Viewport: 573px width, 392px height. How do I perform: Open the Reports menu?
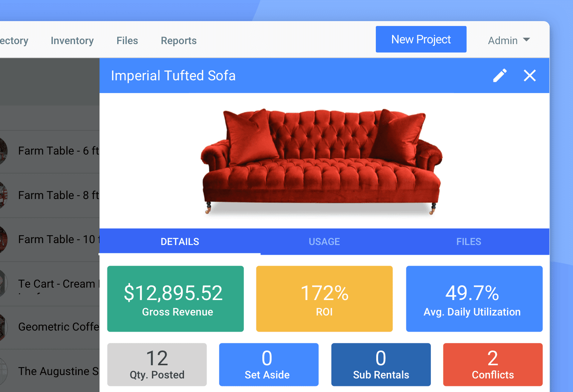[179, 40]
